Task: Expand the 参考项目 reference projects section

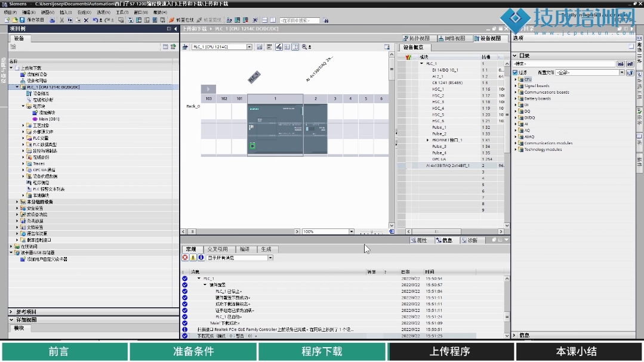Action: click(x=11, y=312)
